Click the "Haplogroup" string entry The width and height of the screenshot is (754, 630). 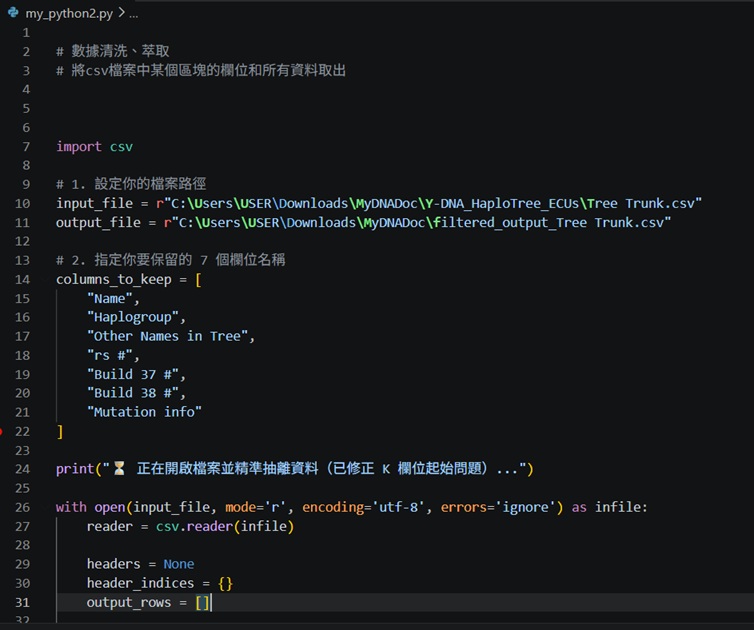click(133, 317)
